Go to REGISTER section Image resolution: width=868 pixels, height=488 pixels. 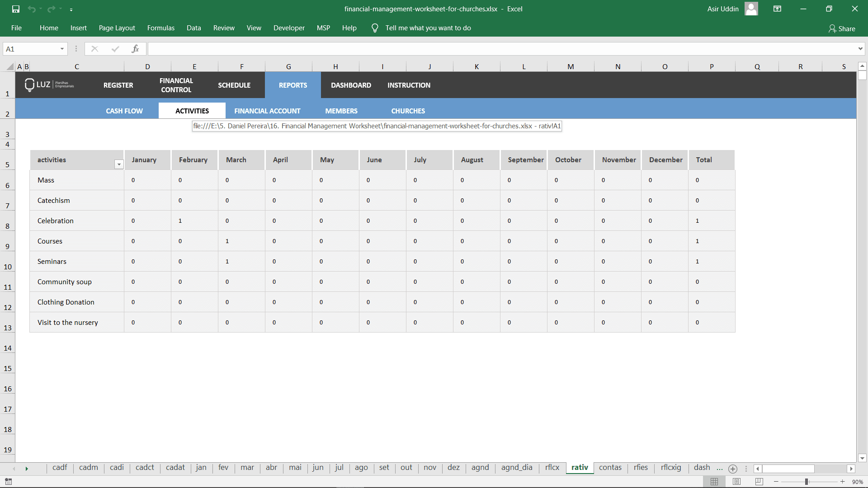click(x=118, y=85)
